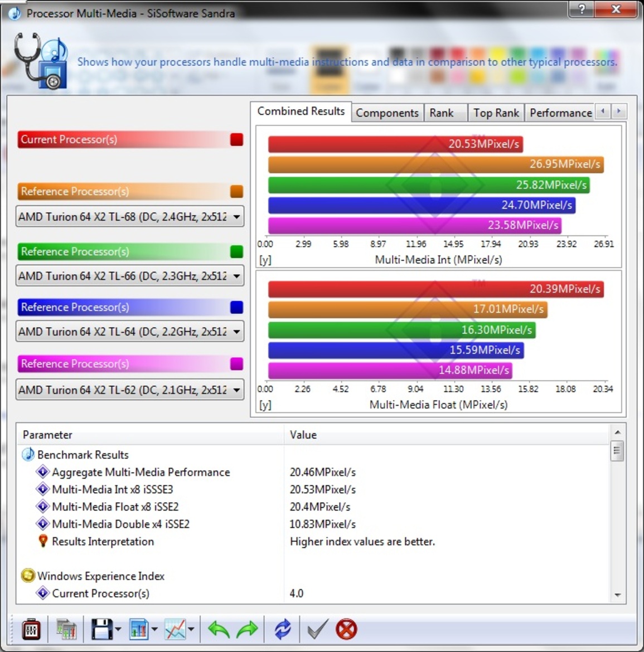This screenshot has height=652, width=644.
Task: Open the AMD Turion 64 X2 TL-66 dropdown
Action: tap(130, 276)
